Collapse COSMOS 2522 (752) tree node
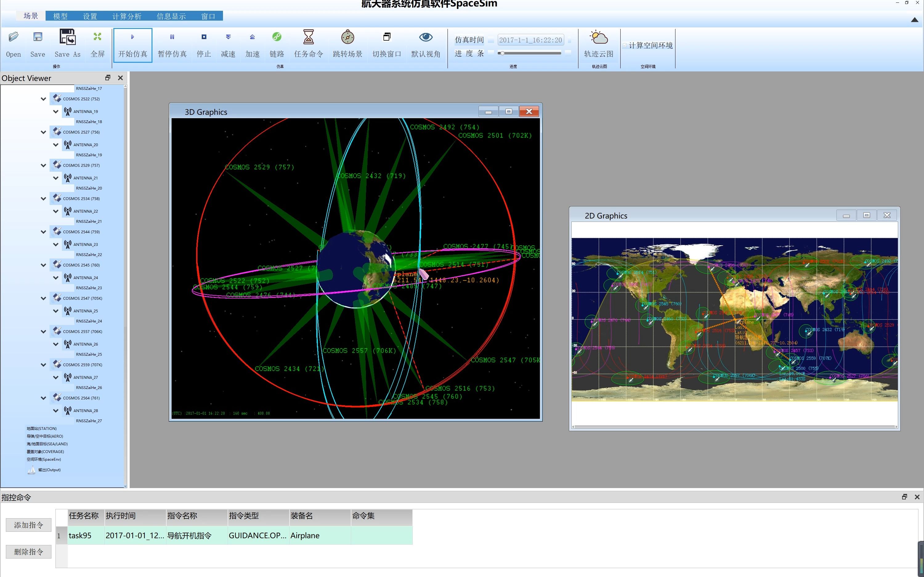The image size is (924, 577). click(x=43, y=99)
